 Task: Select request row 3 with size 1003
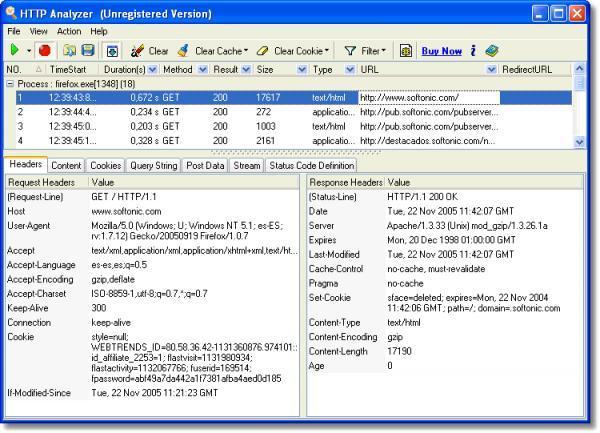click(294, 127)
